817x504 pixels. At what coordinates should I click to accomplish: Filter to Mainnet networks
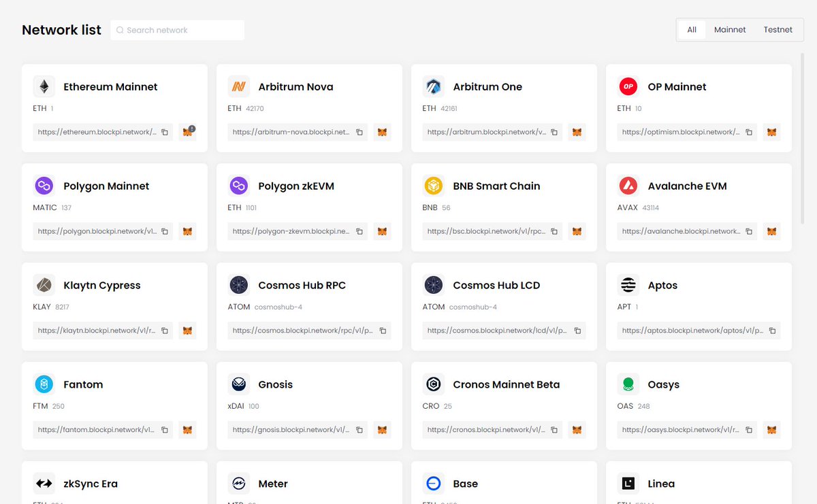[x=730, y=30]
